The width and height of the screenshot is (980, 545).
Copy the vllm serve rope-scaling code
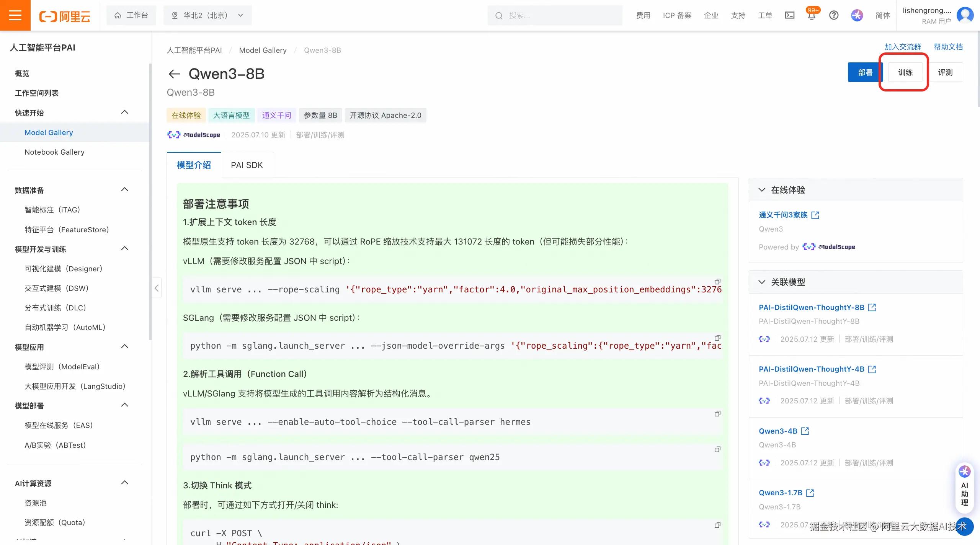tap(717, 281)
